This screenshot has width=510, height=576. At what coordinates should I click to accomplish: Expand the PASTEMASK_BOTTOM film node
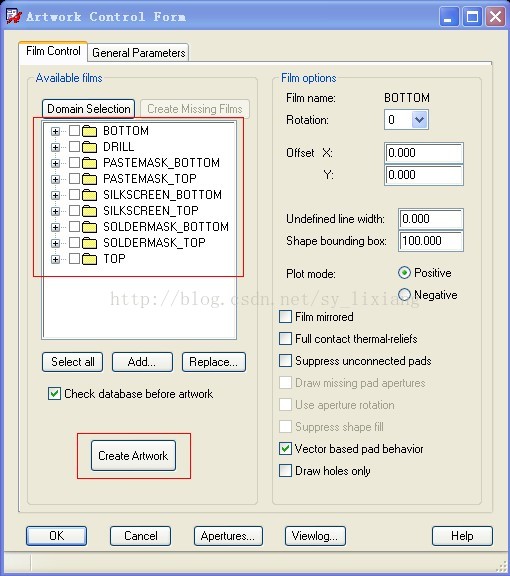pyautogui.click(x=55, y=163)
